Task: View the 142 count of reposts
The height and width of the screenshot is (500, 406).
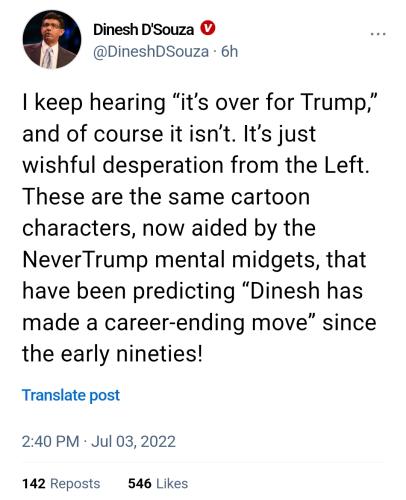Action: coord(34,484)
